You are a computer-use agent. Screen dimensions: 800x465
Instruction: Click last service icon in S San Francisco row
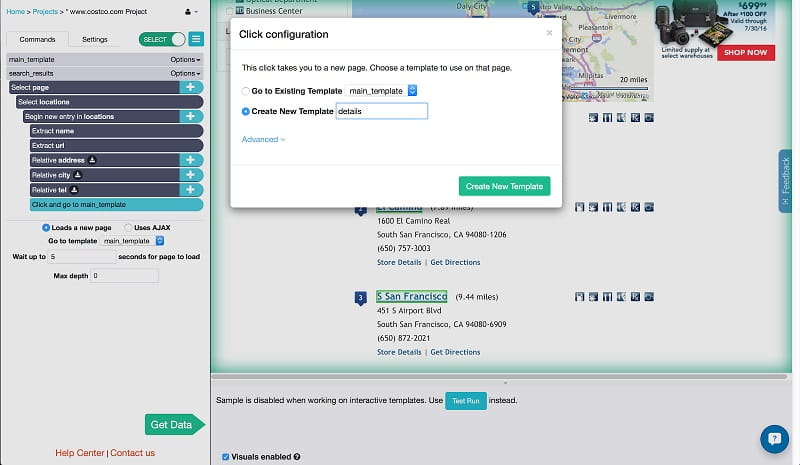[648, 297]
